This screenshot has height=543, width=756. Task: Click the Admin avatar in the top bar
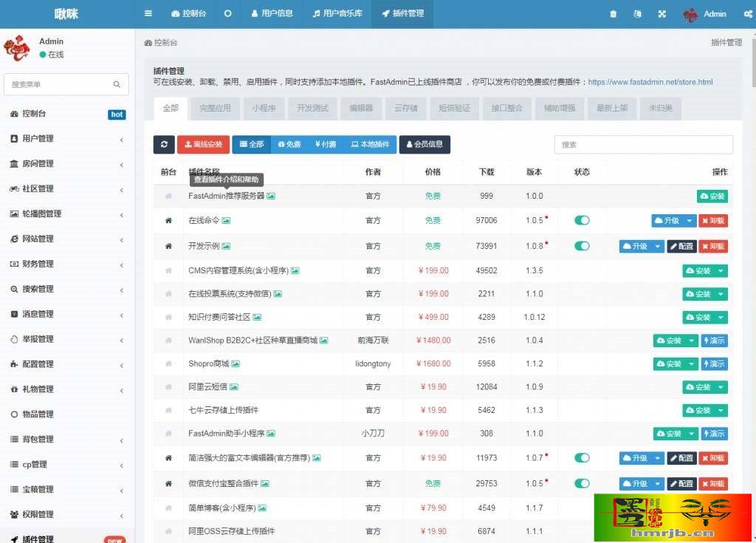[x=690, y=15]
